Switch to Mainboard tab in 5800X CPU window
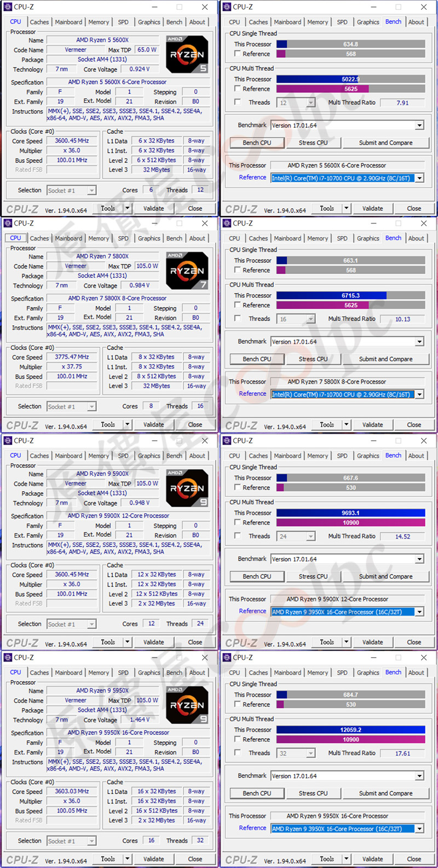 click(x=68, y=239)
